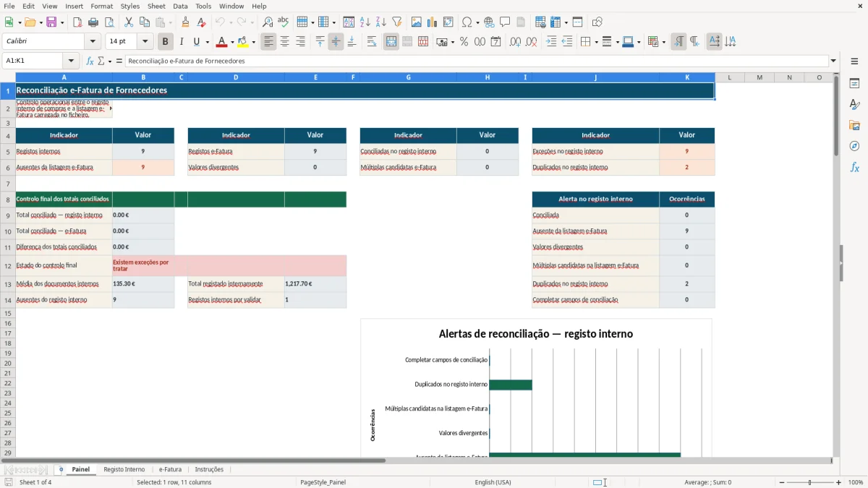
Task: Click the AutoFilter funnel icon
Action: [397, 22]
